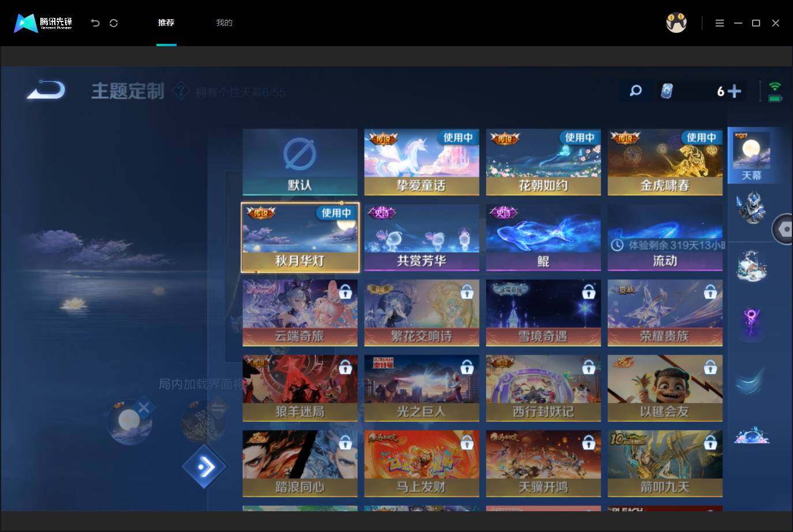
Task: Select the blue wing sidebar icon
Action: pos(751,381)
